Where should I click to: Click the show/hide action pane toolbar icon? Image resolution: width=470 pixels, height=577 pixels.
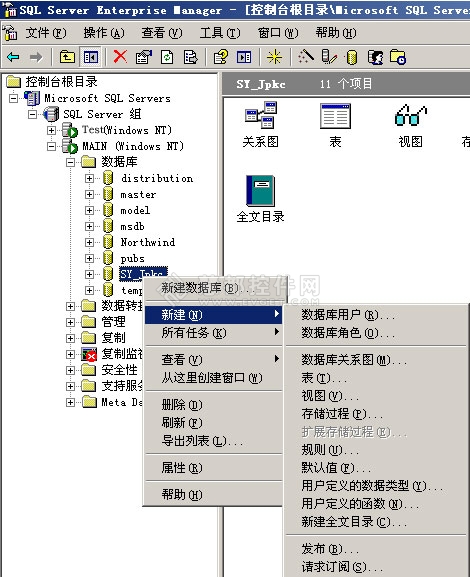244,57
